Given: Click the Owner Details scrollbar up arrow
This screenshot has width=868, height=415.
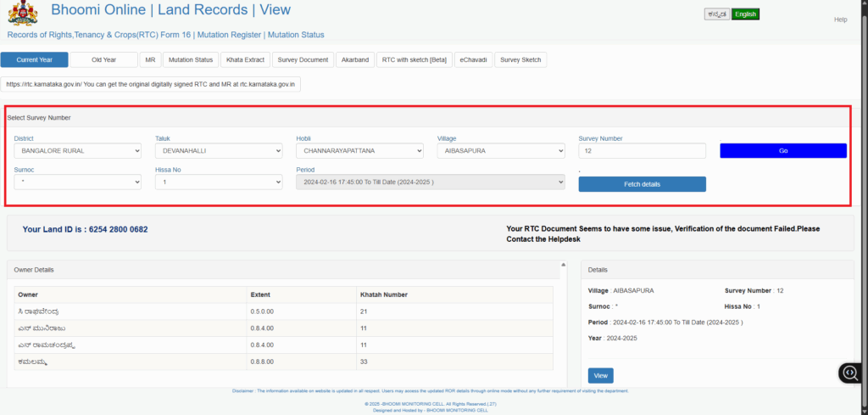Looking at the screenshot, I should tap(564, 265).
